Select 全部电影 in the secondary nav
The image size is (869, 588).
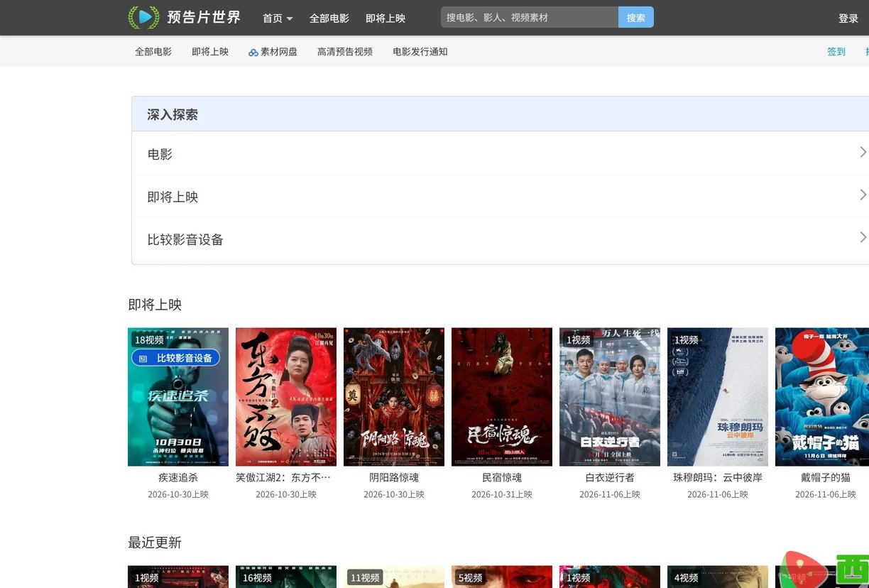(x=153, y=52)
